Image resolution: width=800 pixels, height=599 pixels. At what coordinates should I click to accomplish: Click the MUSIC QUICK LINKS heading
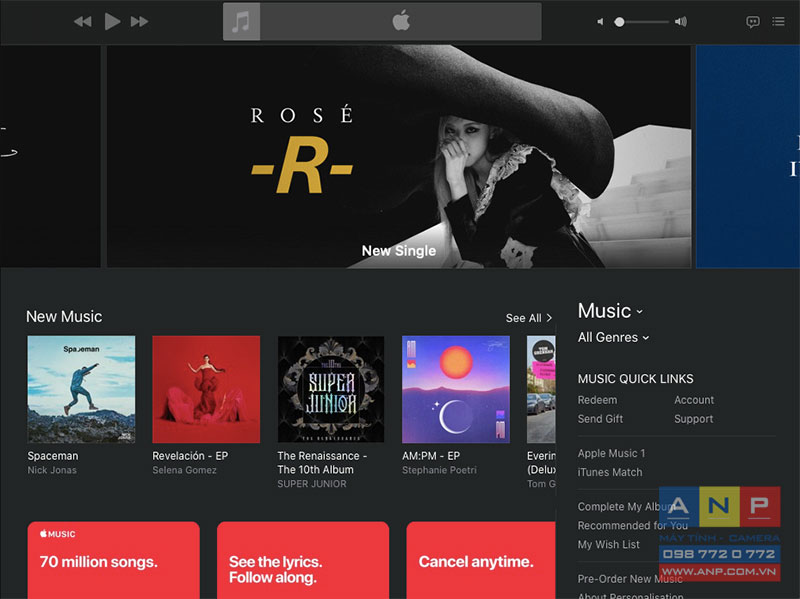tap(636, 379)
